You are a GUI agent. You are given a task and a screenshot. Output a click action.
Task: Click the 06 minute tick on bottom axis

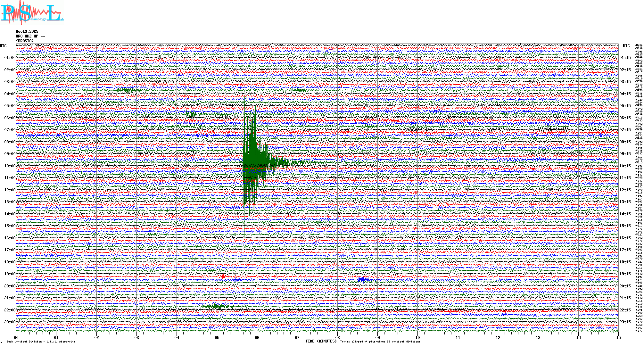(x=257, y=337)
